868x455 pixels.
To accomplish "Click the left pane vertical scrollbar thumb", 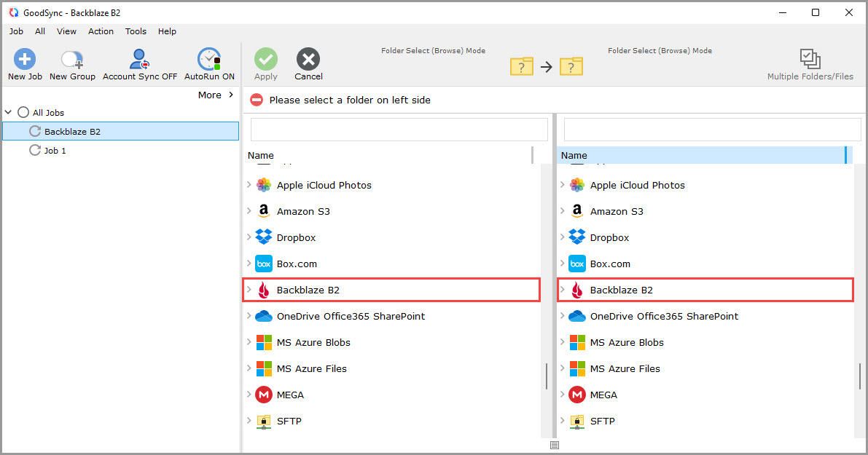I will tap(547, 376).
